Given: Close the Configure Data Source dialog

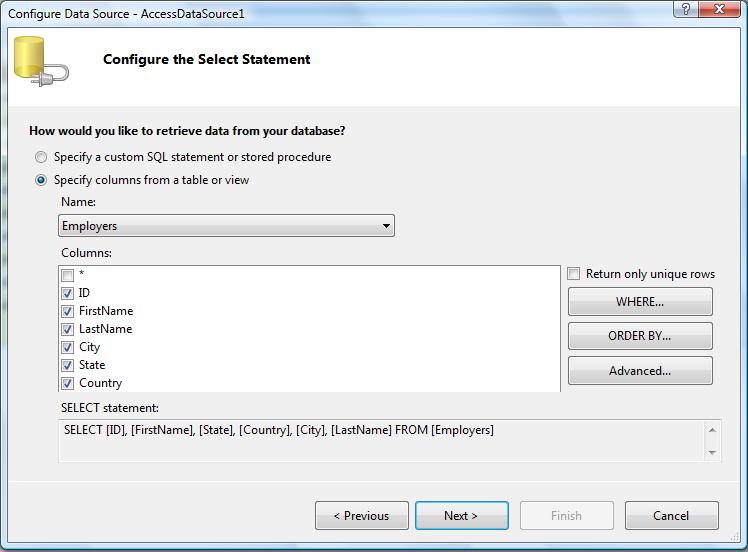Looking at the screenshot, I should click(x=719, y=9).
